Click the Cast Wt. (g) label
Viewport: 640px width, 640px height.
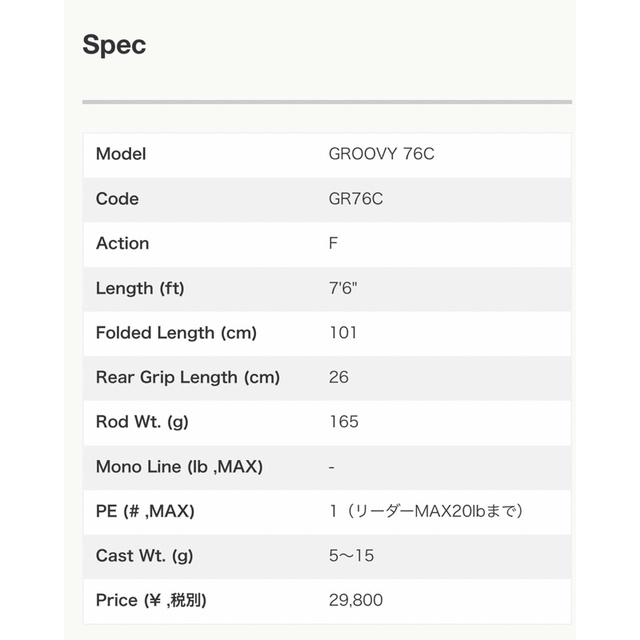point(145,556)
